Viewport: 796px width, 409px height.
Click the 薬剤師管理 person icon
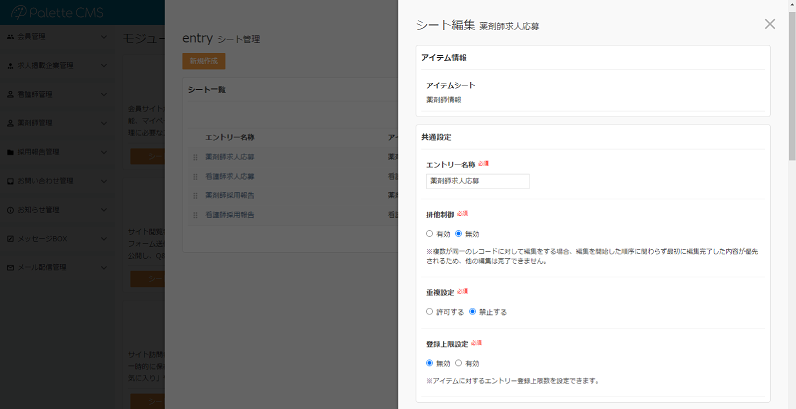pos(10,123)
